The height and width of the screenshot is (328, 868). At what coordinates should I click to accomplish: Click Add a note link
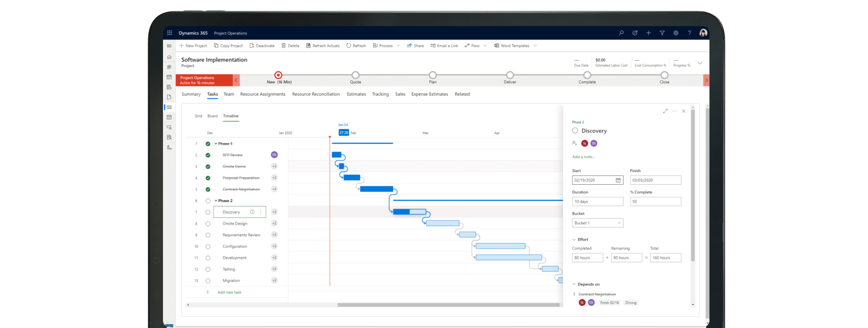pos(583,157)
